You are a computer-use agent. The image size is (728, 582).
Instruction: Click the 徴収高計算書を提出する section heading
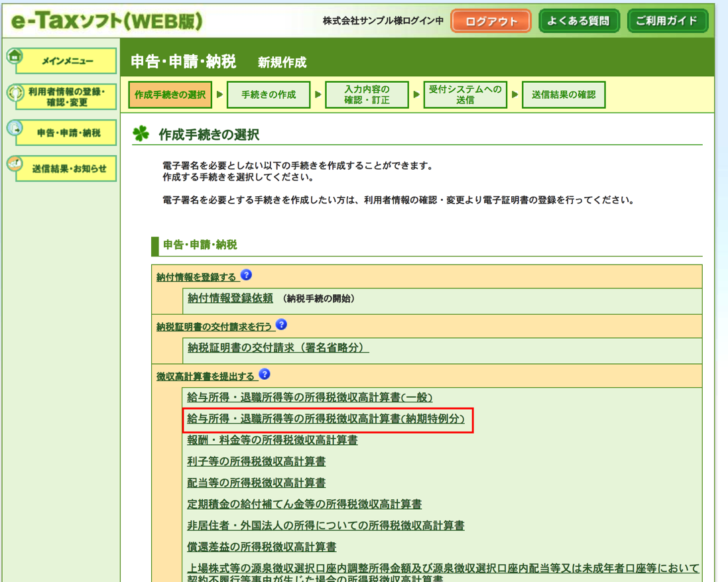coord(206,377)
